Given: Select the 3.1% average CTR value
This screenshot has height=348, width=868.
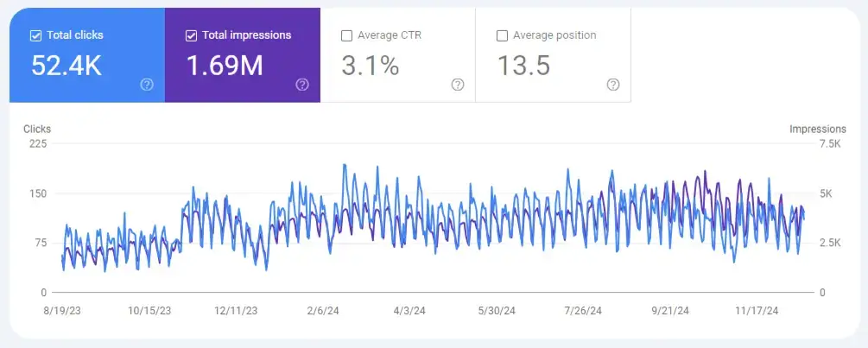Looking at the screenshot, I should [370, 66].
